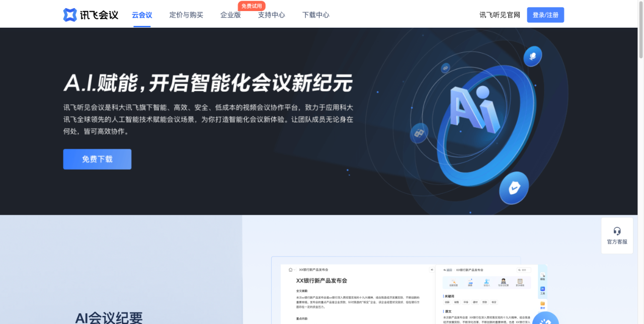Image resolution: width=644 pixels, height=324 pixels.
Task: Click the vertical page scrollbar thumb
Action: [x=640, y=30]
